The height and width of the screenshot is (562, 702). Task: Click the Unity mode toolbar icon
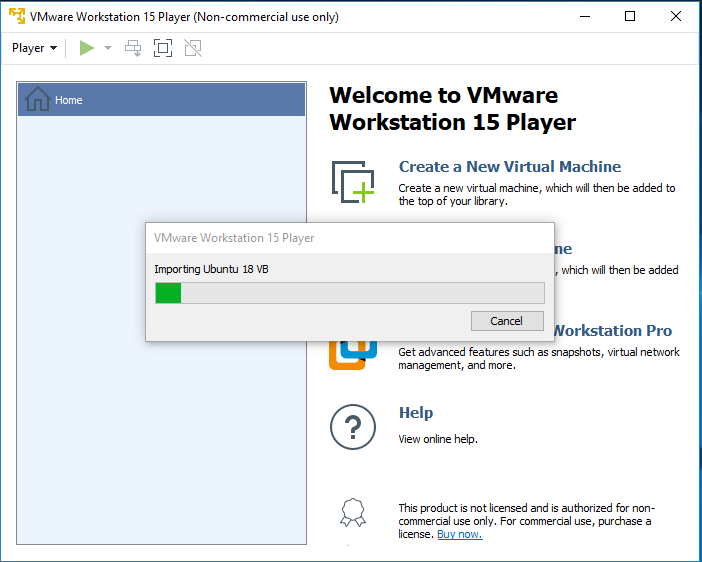click(193, 48)
